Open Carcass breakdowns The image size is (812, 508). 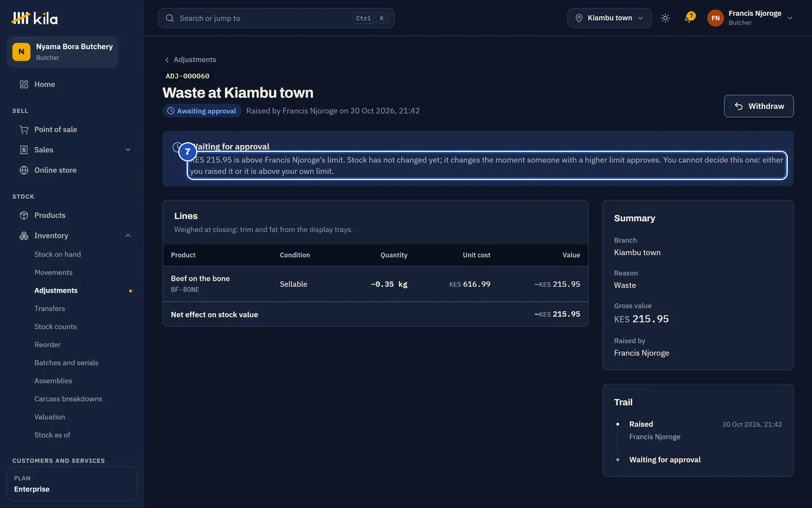(68, 398)
